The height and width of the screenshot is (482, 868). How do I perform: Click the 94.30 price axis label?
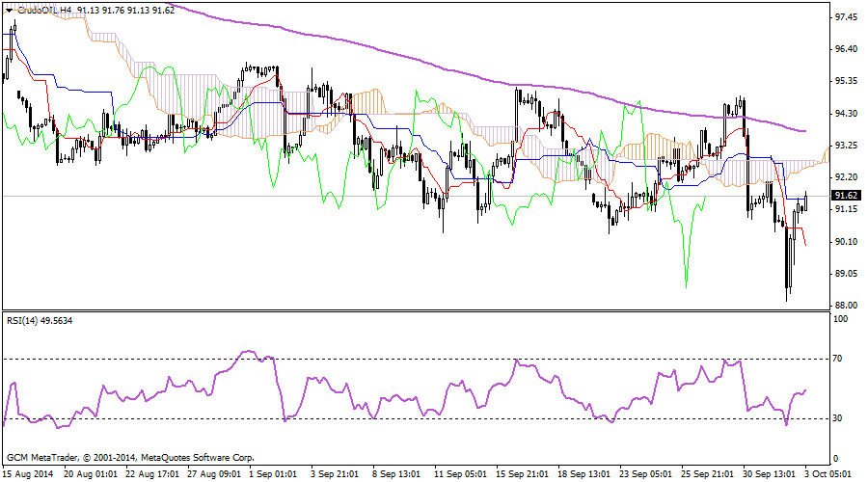click(x=848, y=113)
